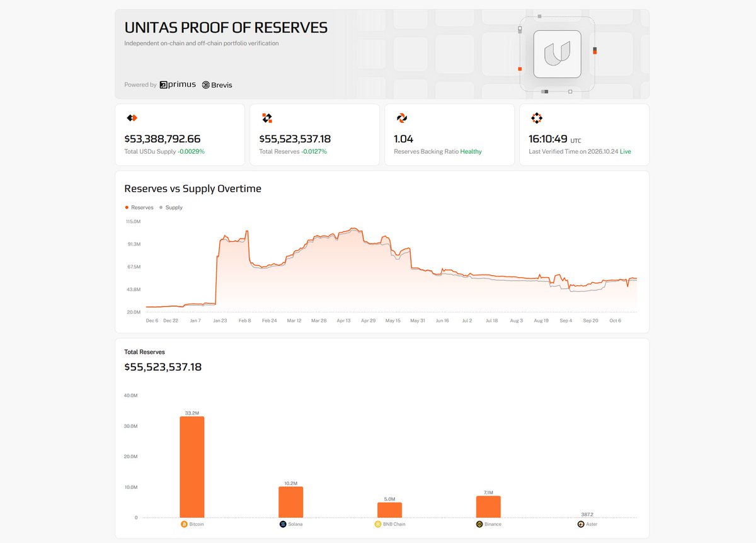Click the 1.04 backing ratio value
The width and height of the screenshot is (756, 543).
pos(404,139)
